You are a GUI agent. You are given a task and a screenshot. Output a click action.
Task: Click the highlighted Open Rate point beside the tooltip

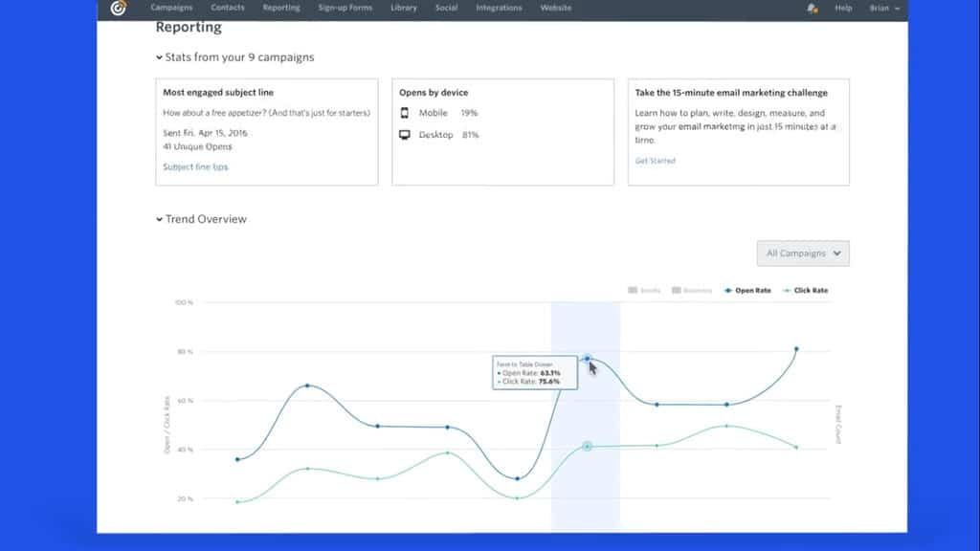tap(587, 359)
